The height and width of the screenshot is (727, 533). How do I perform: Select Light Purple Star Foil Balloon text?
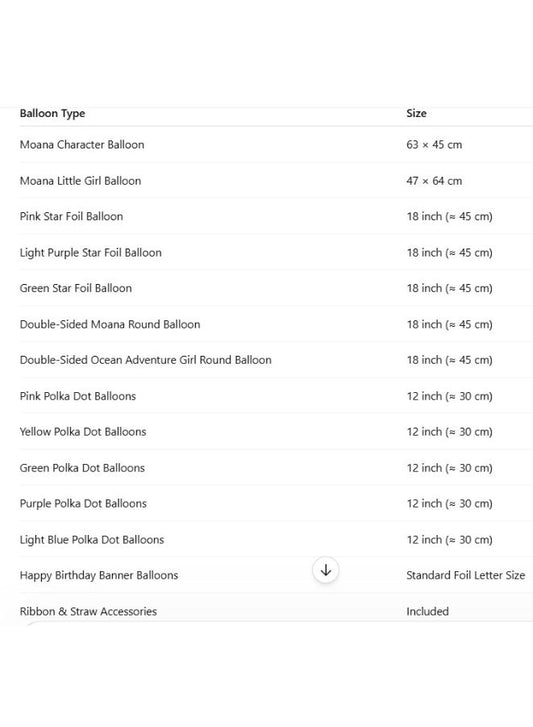(90, 253)
